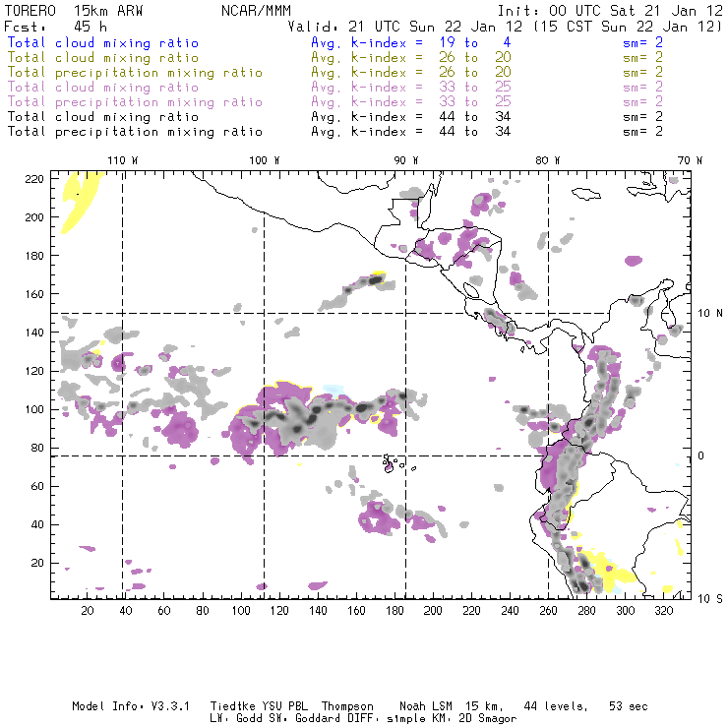Select the olive "Total precipitation mixing ratio" legend line

[x=135, y=73]
